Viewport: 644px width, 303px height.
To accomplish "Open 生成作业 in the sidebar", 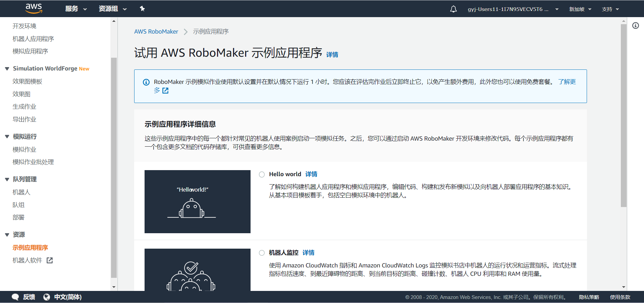I will coord(24,107).
